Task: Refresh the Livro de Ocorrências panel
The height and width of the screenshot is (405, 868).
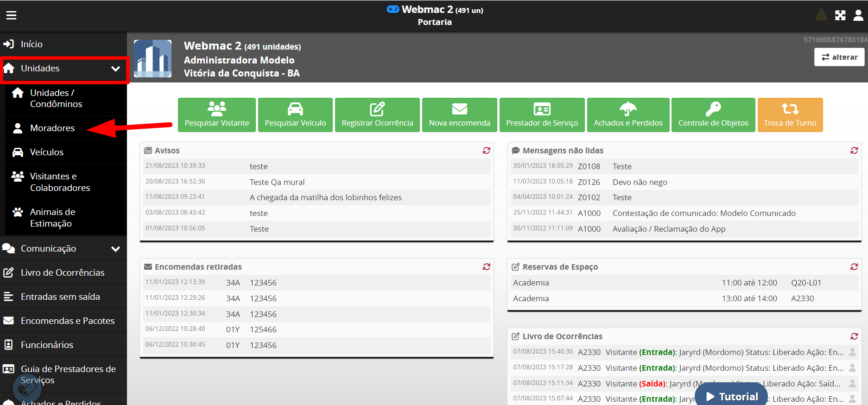Action: 854,336
